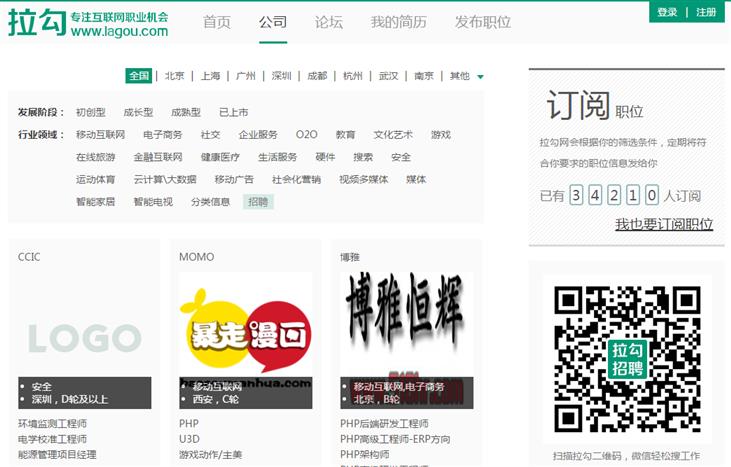Go to the 首页 tab
731x467 pixels.
point(217,22)
